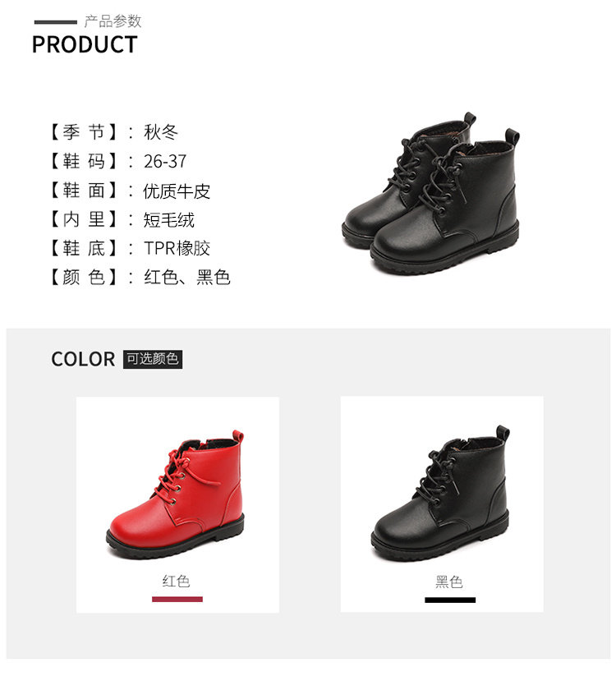Select the black boots pair product image
Screen dimensions: 616x676
[x=431, y=194]
